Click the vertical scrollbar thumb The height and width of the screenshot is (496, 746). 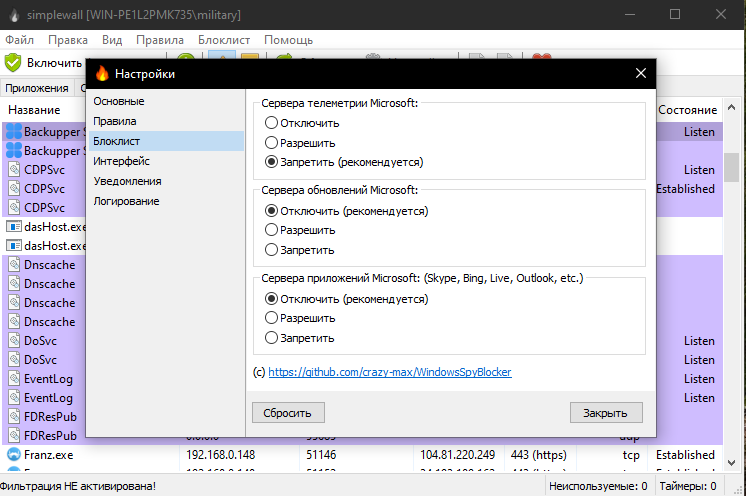(x=731, y=167)
